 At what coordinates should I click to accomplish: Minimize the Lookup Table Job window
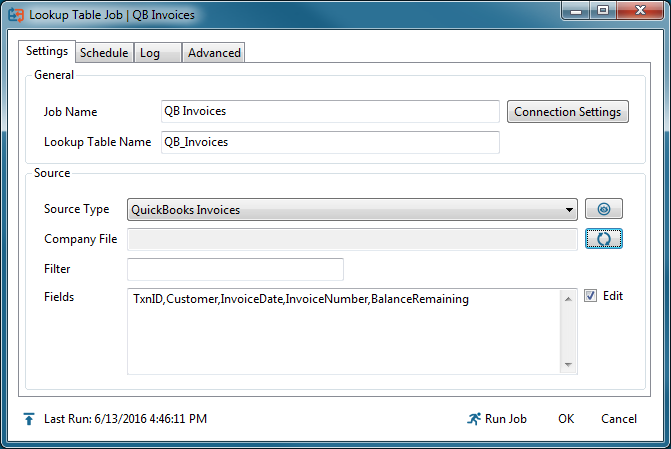point(576,10)
